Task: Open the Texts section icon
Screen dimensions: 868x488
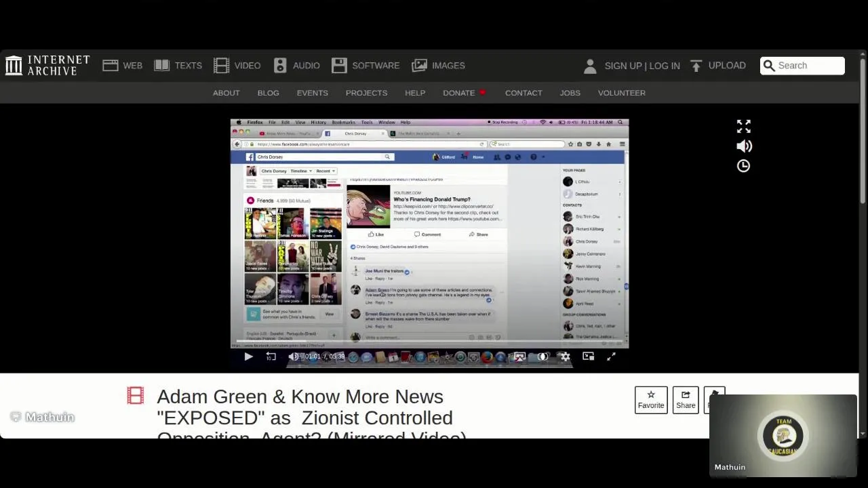Action: 161,66
